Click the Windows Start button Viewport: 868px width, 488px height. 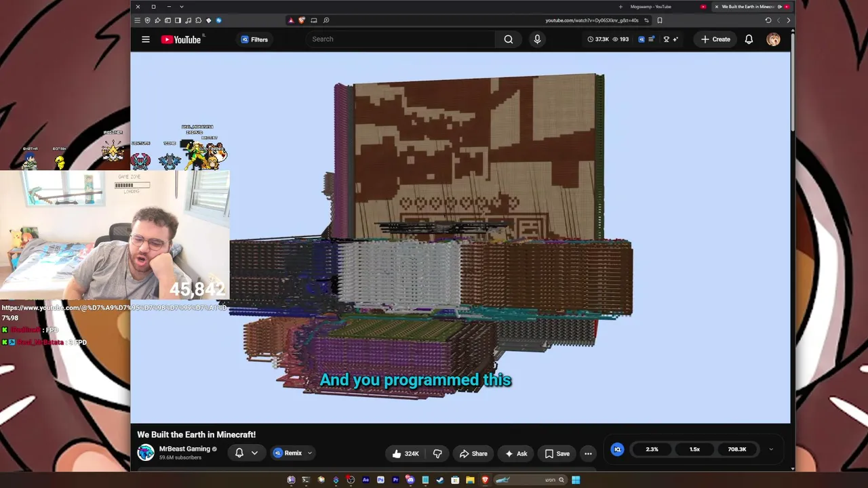(x=576, y=480)
